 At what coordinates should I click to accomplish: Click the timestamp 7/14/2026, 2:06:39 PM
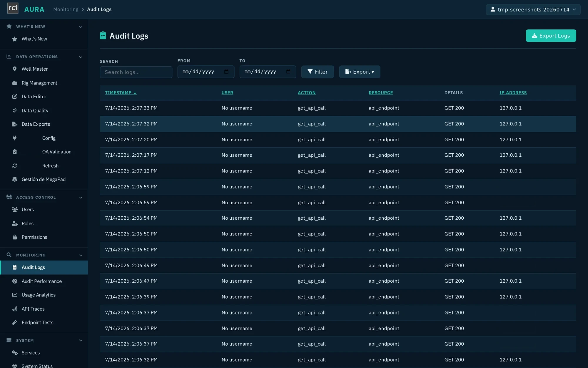pyautogui.click(x=131, y=297)
